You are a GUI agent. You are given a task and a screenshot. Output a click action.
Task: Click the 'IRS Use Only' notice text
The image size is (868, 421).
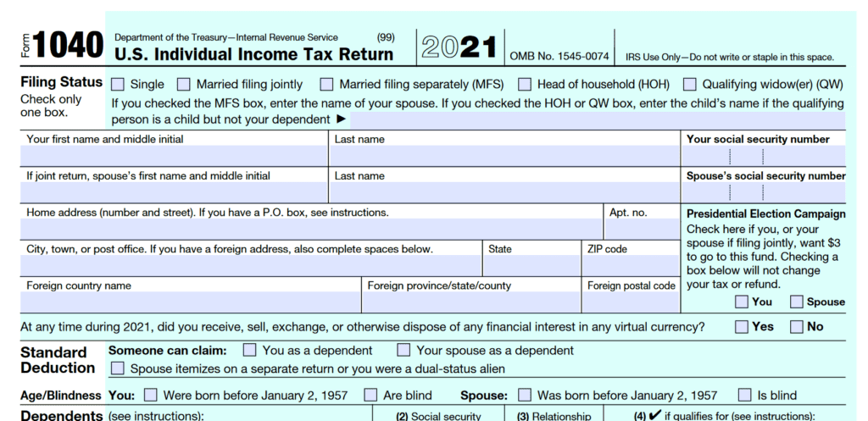coord(730,57)
